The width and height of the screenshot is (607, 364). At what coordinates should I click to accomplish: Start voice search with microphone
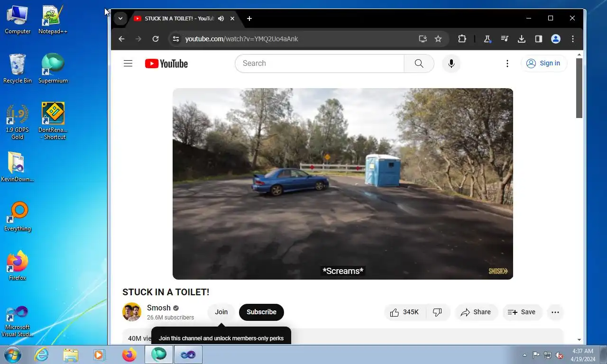click(451, 64)
